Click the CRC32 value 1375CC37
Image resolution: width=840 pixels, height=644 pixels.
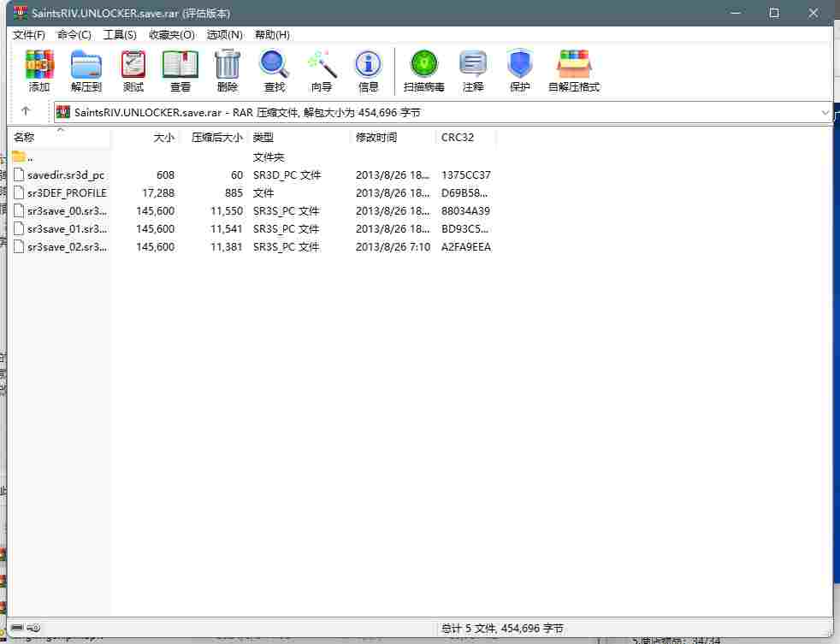tap(466, 175)
